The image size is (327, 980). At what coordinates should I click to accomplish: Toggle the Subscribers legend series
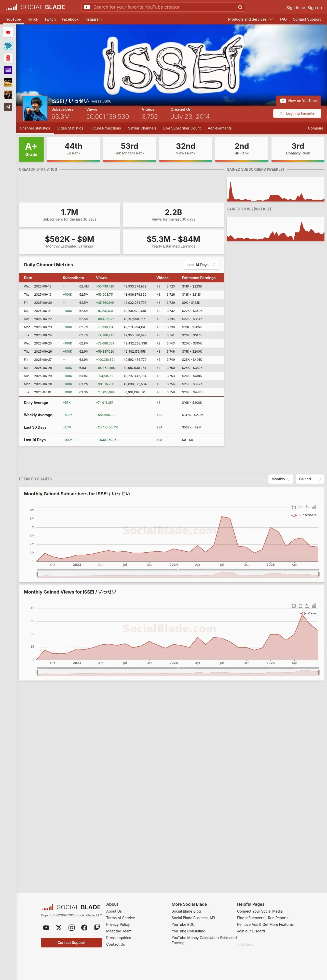(x=304, y=515)
